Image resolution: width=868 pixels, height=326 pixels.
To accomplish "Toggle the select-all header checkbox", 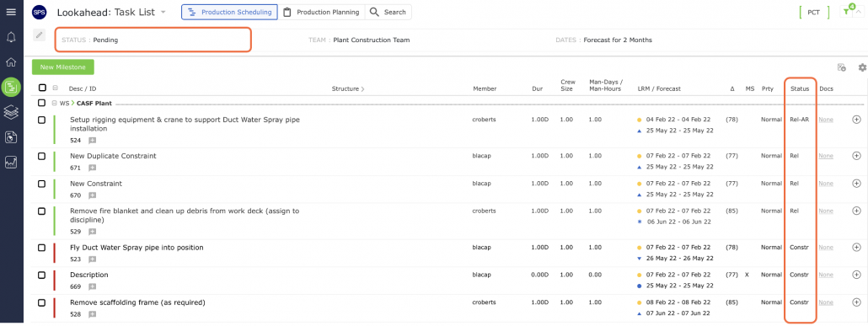I will pyautogui.click(x=42, y=88).
